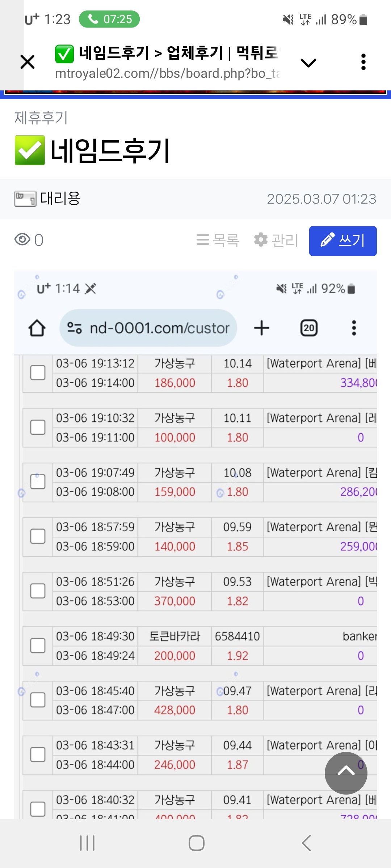This screenshot has height=868, width=391.
Task: Tap the Android recent apps button
Action: click(87, 843)
